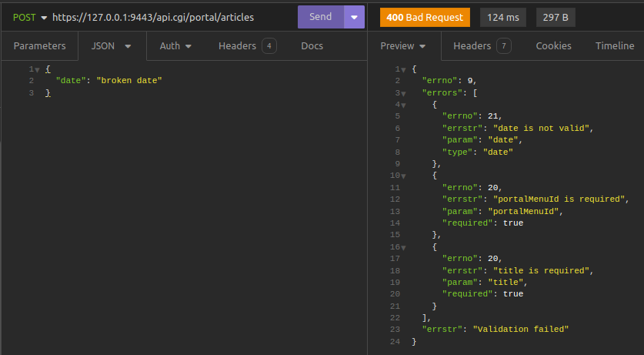The width and height of the screenshot is (644, 355).
Task: Click the Send button
Action: [320, 17]
